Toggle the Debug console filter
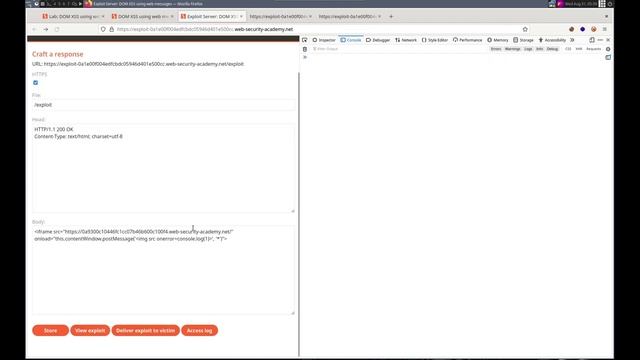 [x=552, y=49]
